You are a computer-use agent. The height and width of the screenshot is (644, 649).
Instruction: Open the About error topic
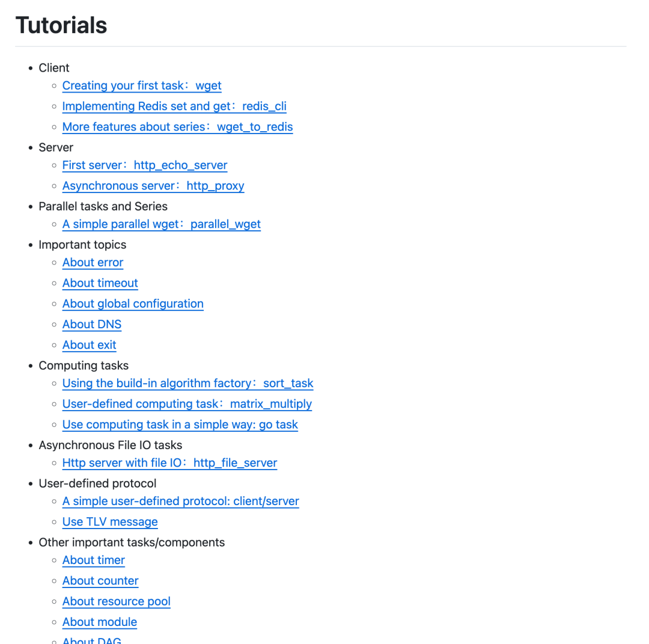pos(93,263)
